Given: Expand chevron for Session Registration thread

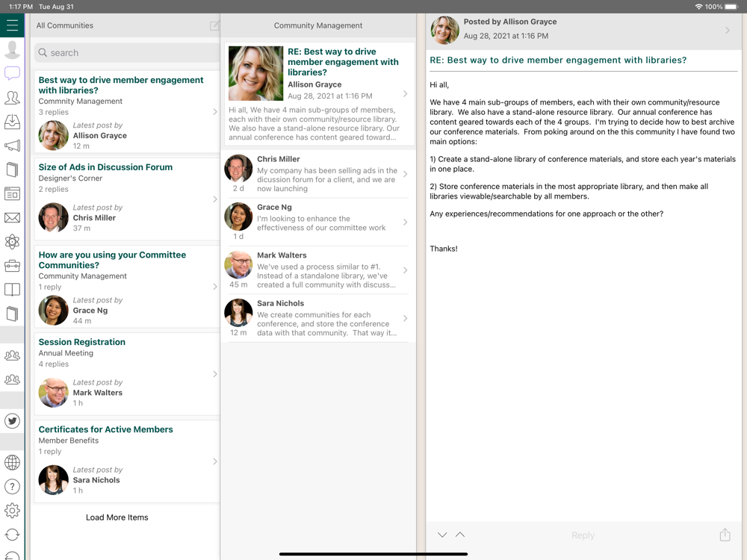Looking at the screenshot, I should [x=215, y=374].
